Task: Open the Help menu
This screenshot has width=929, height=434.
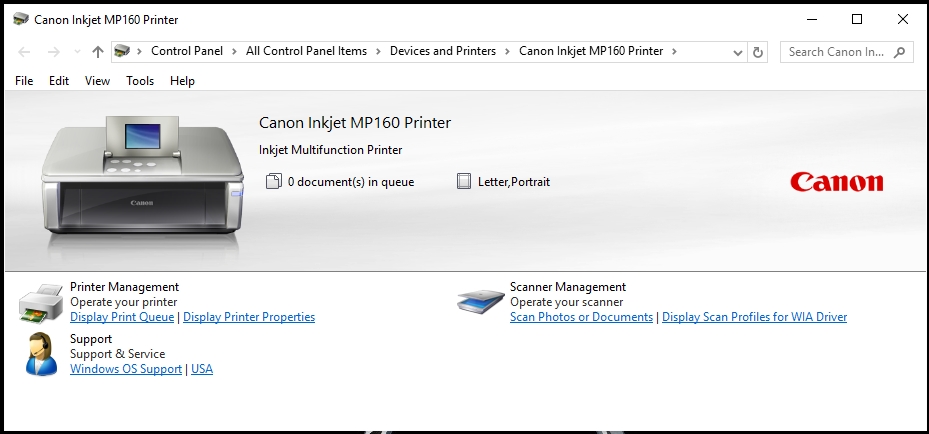Action: 182,81
